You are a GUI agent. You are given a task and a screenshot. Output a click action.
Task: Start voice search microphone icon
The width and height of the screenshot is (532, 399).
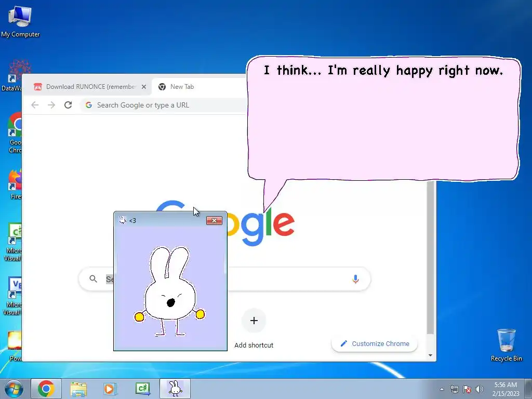[355, 279]
